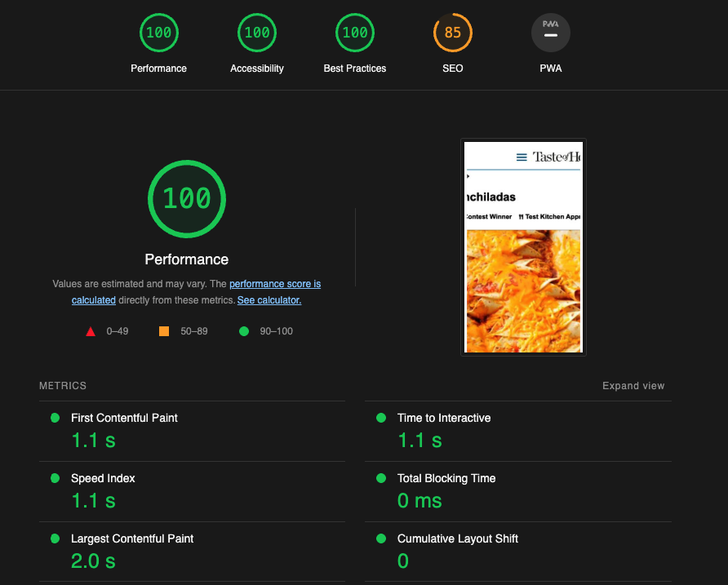Click the Speed Index metric label
The width and height of the screenshot is (728, 585).
tap(103, 478)
